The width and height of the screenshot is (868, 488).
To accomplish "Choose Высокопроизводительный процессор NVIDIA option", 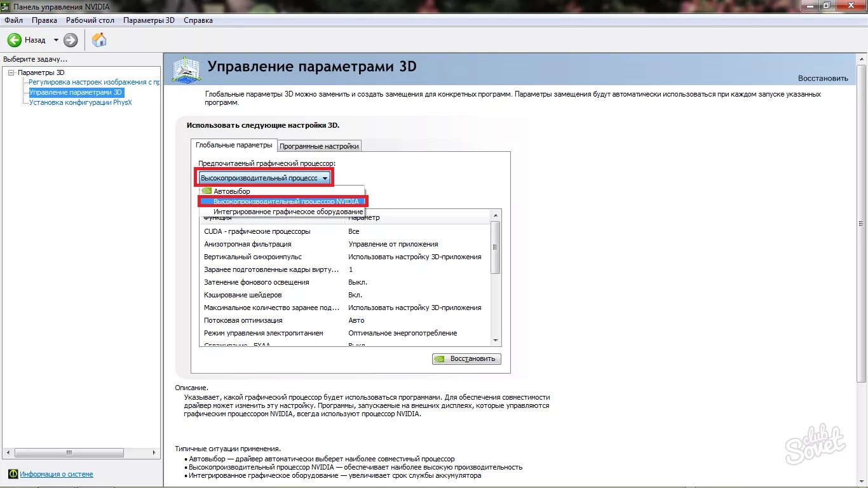I will click(x=282, y=201).
